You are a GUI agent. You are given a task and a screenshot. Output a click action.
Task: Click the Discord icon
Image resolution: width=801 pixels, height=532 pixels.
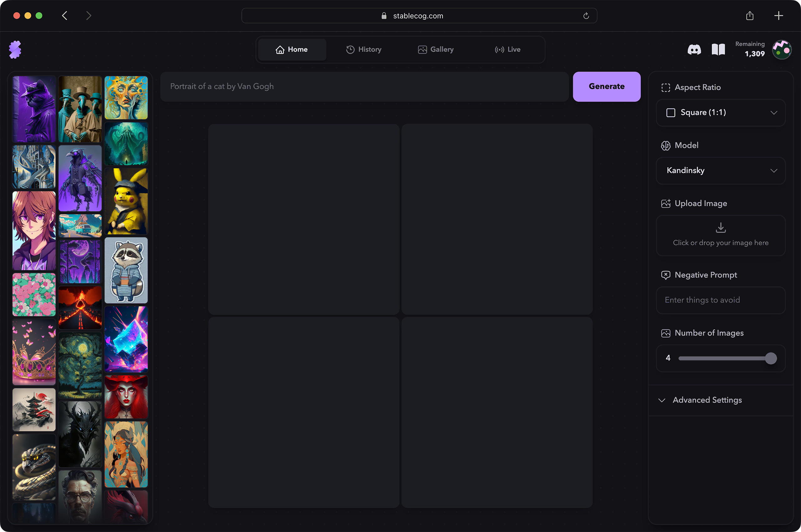point(693,49)
